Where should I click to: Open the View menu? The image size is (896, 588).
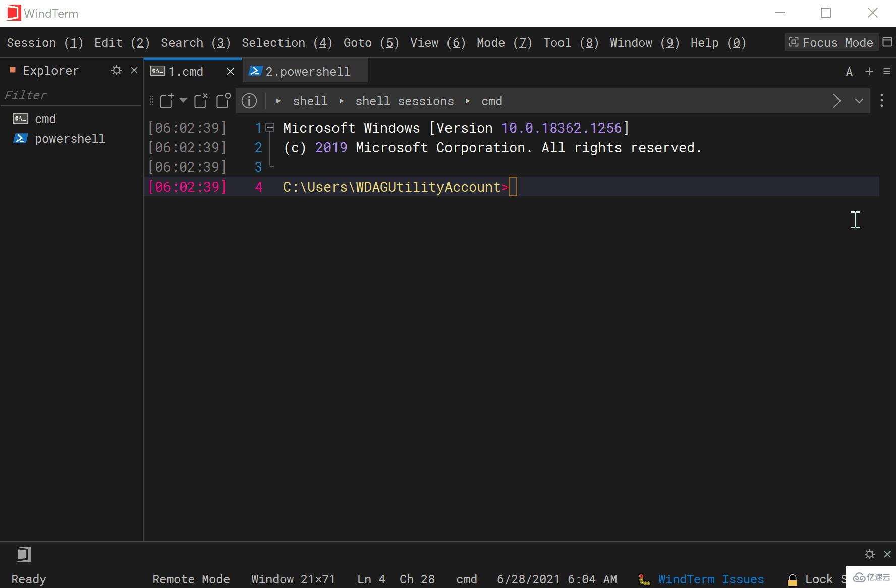[x=438, y=43]
